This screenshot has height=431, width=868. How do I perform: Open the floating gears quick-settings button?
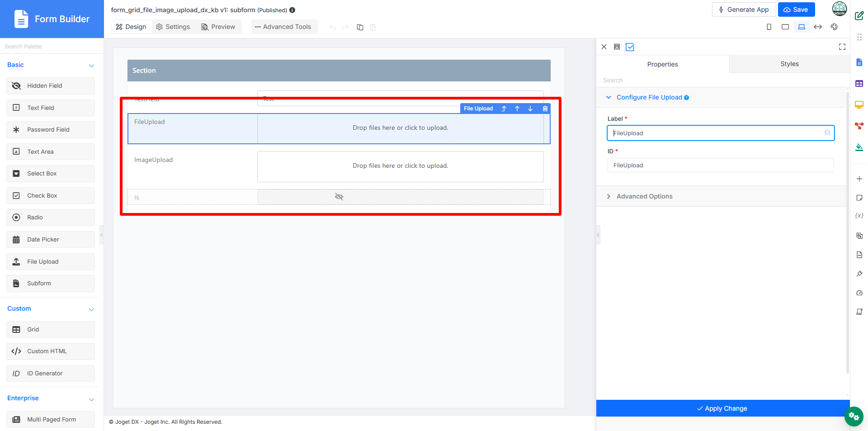pyautogui.click(x=854, y=417)
